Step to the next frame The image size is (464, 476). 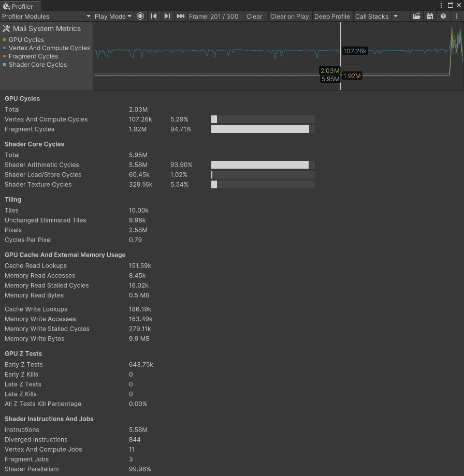(167, 16)
